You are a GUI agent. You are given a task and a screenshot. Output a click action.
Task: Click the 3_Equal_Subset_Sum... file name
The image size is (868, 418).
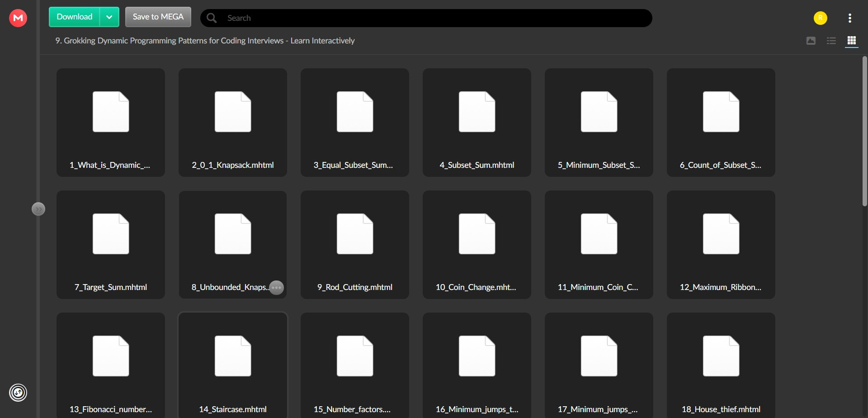(353, 165)
